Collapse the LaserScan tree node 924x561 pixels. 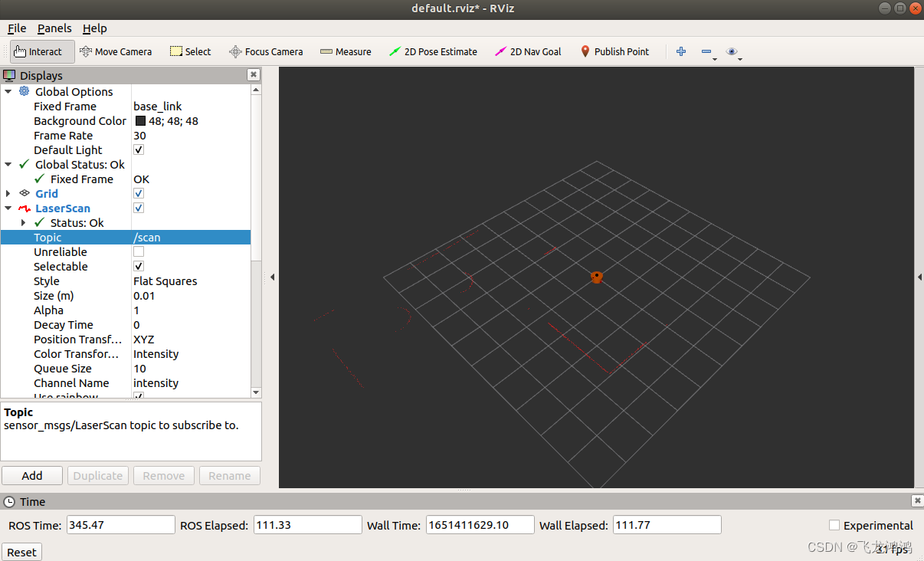click(x=8, y=208)
